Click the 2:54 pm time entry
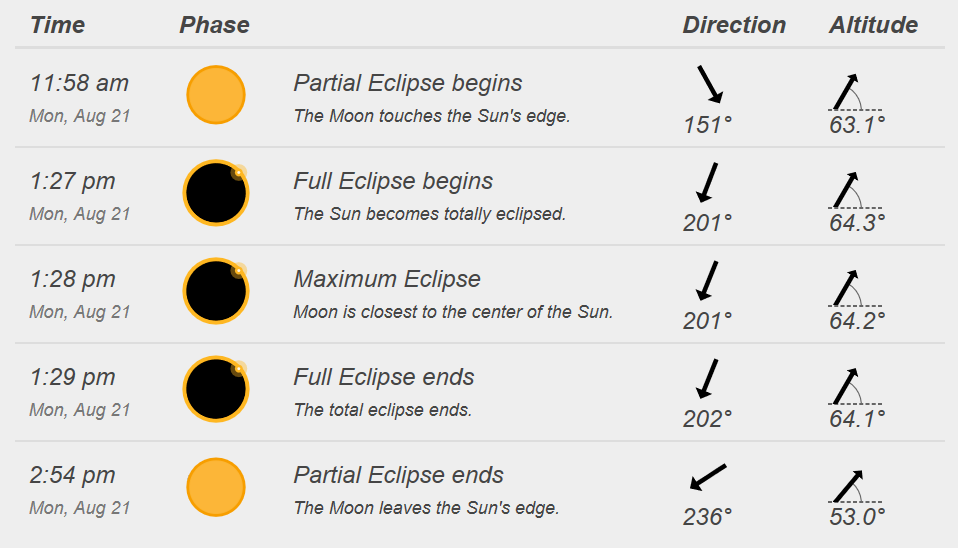This screenshot has height=548, width=958. pyautogui.click(x=73, y=475)
